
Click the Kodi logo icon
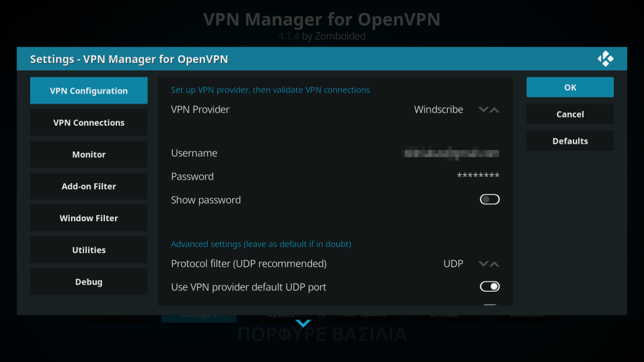pyautogui.click(x=605, y=59)
